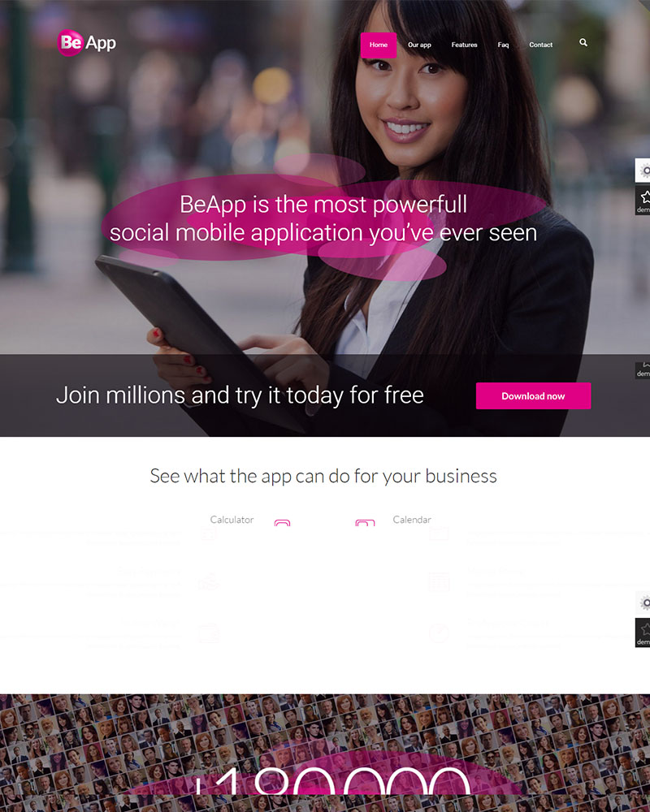Click the pink phone icon beside Calendar

point(365,522)
